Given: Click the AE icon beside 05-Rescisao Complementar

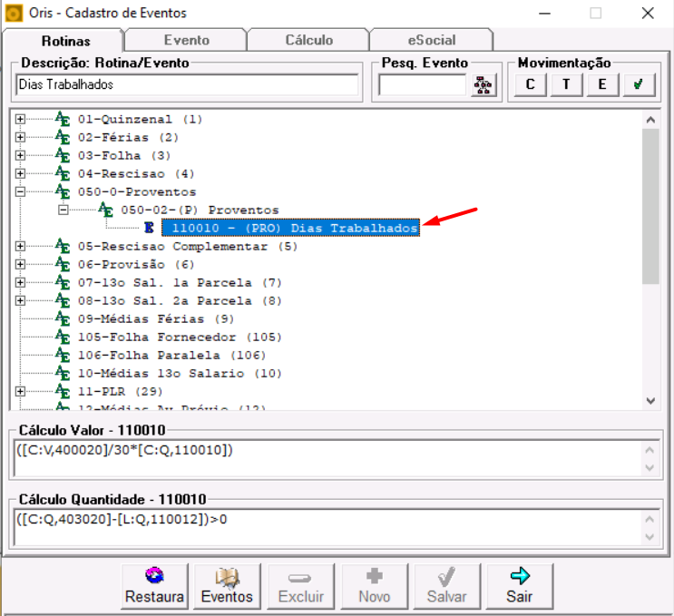Looking at the screenshot, I should [63, 246].
